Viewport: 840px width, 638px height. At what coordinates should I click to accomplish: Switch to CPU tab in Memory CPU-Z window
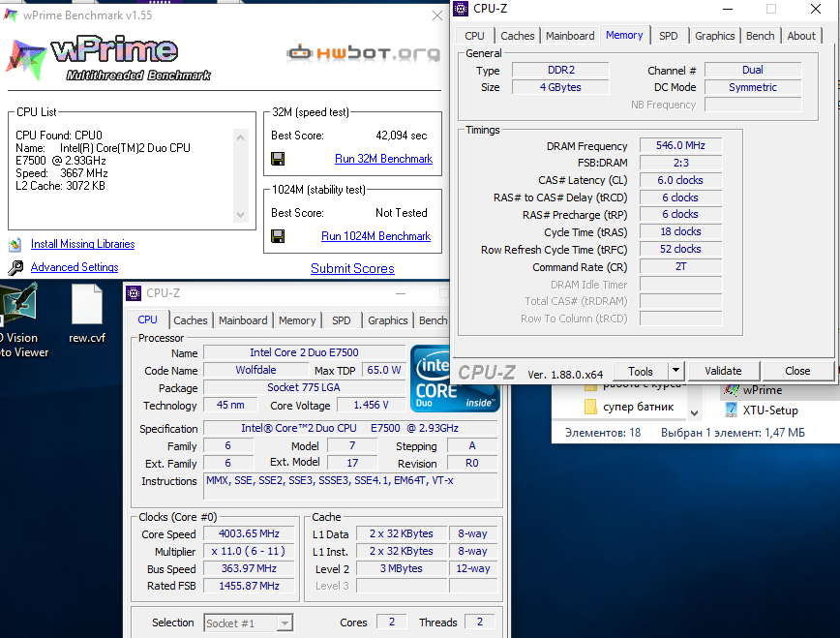[x=474, y=36]
